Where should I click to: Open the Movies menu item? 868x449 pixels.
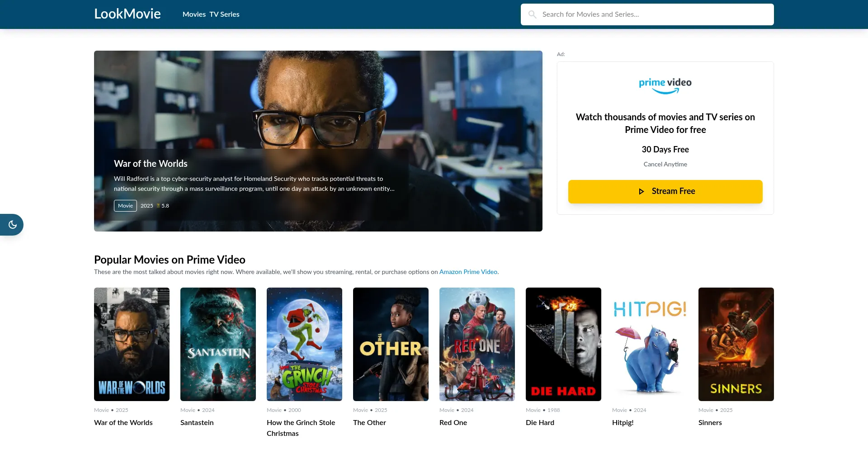pos(193,14)
